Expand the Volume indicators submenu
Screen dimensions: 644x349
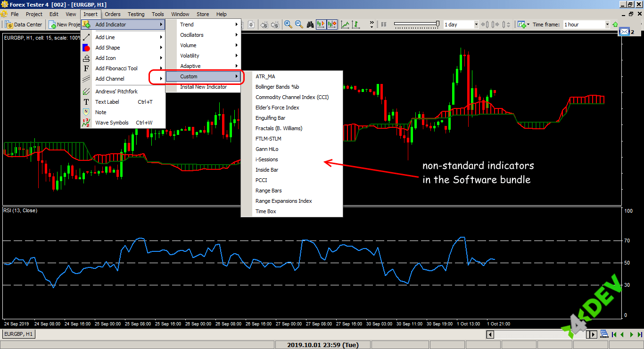coord(203,45)
